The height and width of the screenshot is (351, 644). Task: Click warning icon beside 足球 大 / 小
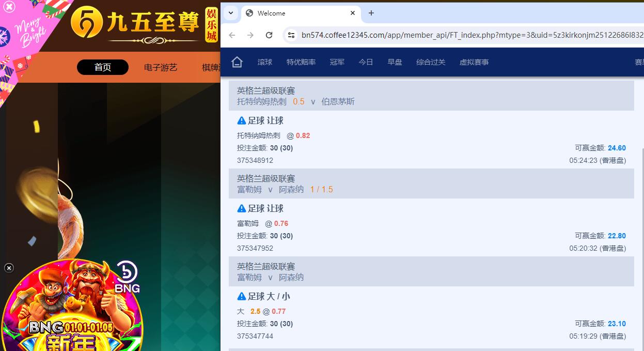241,296
